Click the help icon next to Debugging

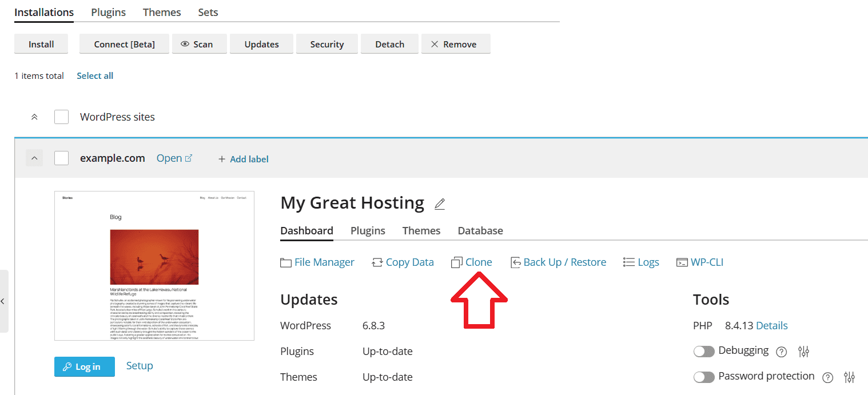[782, 352]
